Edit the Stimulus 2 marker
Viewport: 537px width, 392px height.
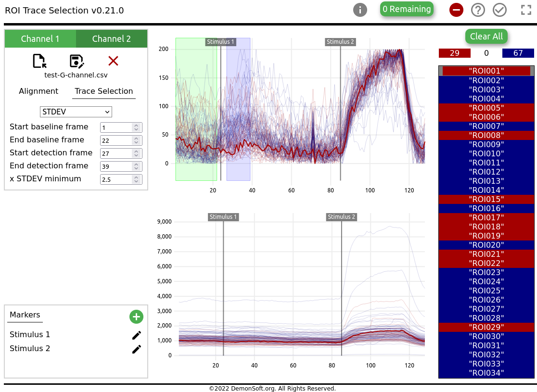(136, 349)
